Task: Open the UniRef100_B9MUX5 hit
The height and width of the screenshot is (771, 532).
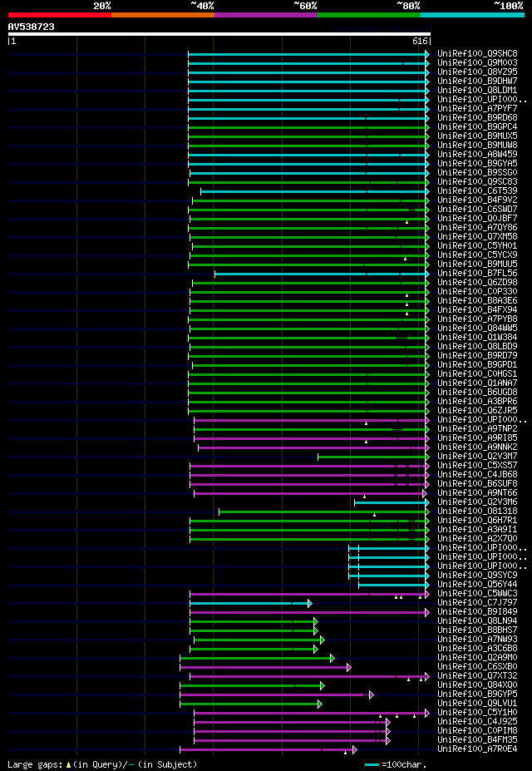Action: 477,136
